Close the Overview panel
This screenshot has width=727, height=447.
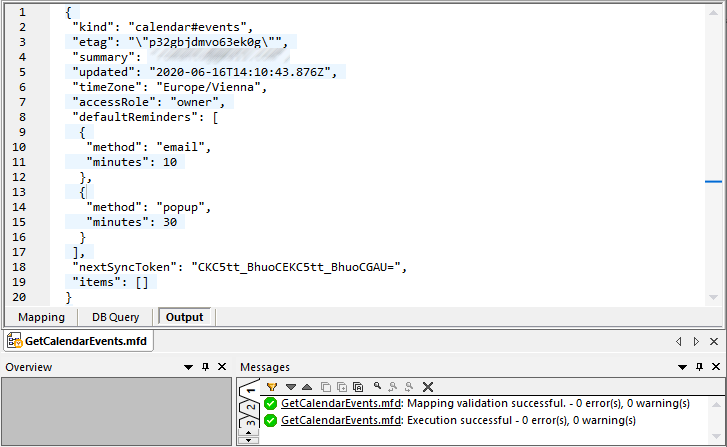point(222,367)
